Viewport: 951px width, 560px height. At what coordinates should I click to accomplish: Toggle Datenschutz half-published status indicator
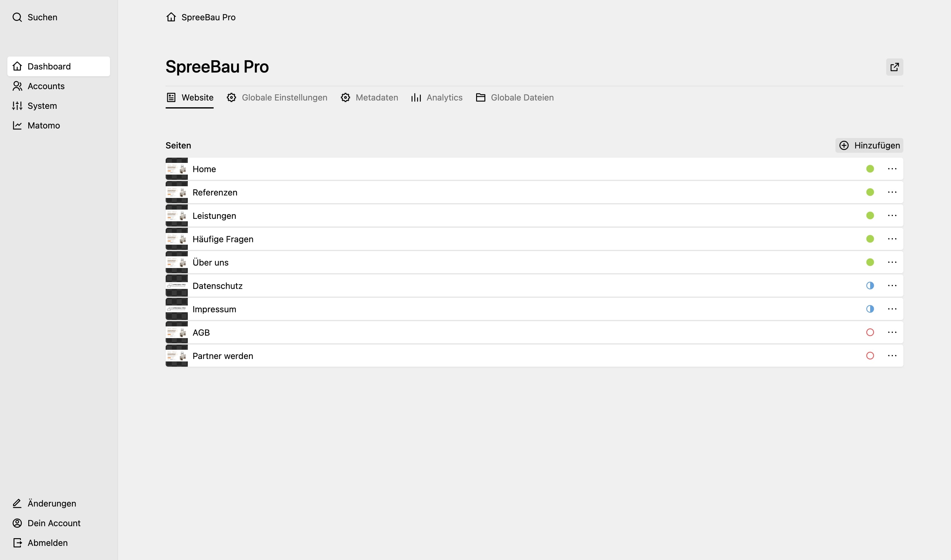(870, 286)
